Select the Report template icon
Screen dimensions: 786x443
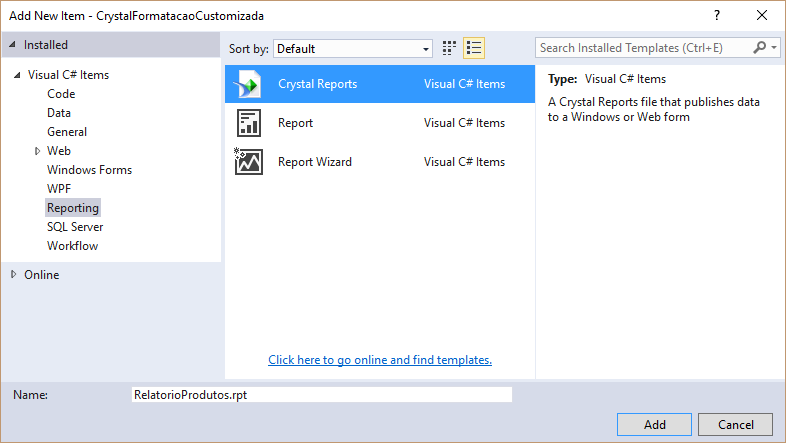coord(249,123)
